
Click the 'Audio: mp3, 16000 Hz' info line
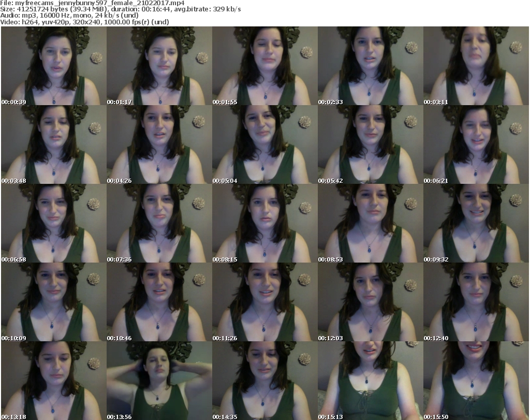(x=69, y=16)
